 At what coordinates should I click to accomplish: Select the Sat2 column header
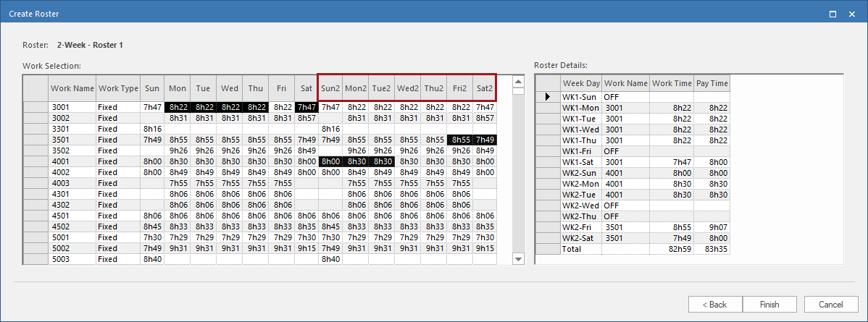pos(484,88)
